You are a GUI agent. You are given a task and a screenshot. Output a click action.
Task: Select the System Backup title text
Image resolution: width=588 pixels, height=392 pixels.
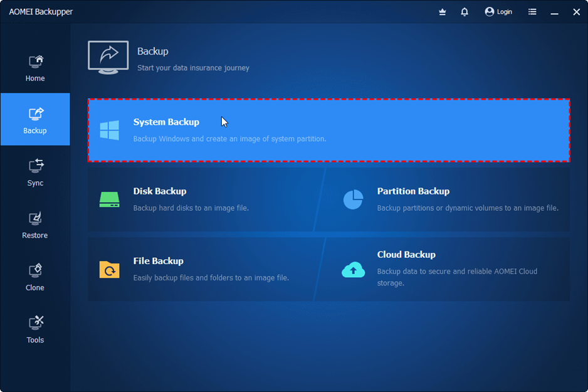(166, 122)
